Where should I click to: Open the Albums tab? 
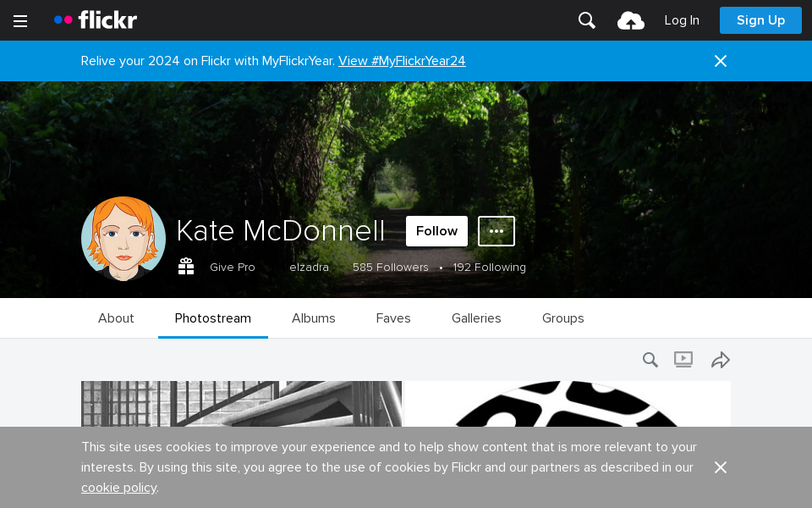tap(314, 318)
